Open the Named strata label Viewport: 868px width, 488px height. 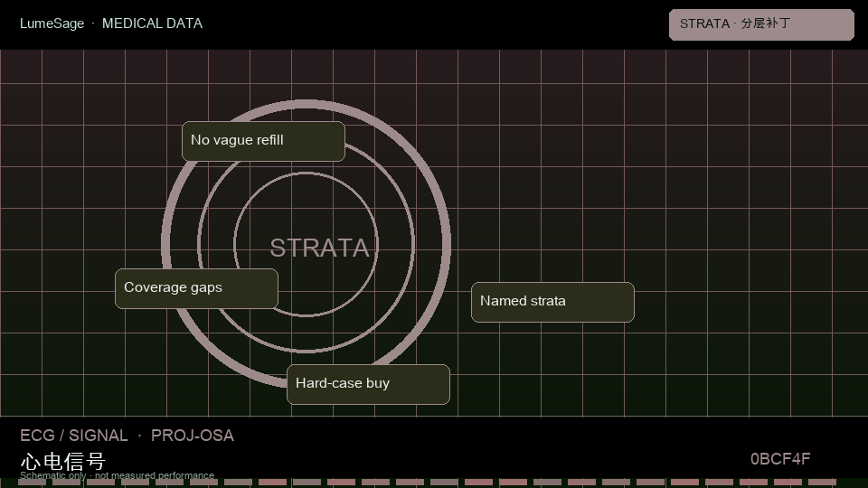coord(552,302)
